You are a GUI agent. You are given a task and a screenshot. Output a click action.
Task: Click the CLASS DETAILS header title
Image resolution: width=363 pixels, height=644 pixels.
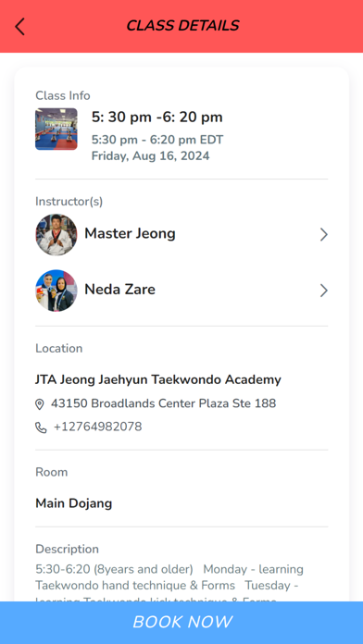[x=182, y=26]
